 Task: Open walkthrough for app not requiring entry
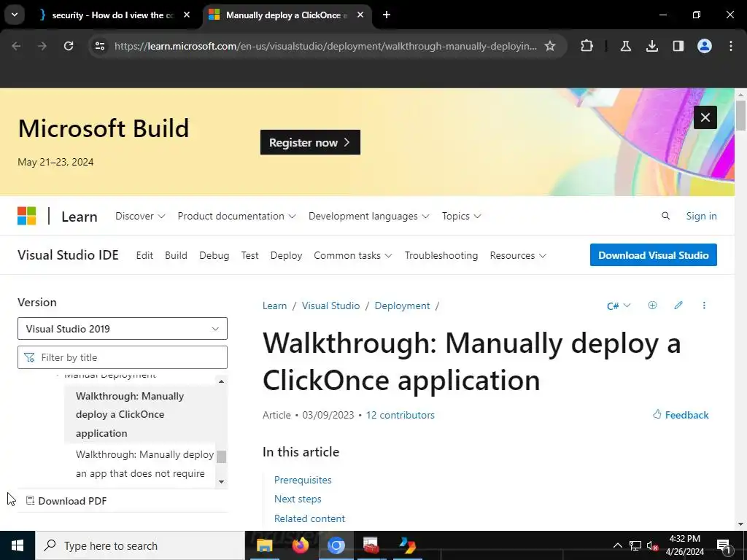(145, 464)
